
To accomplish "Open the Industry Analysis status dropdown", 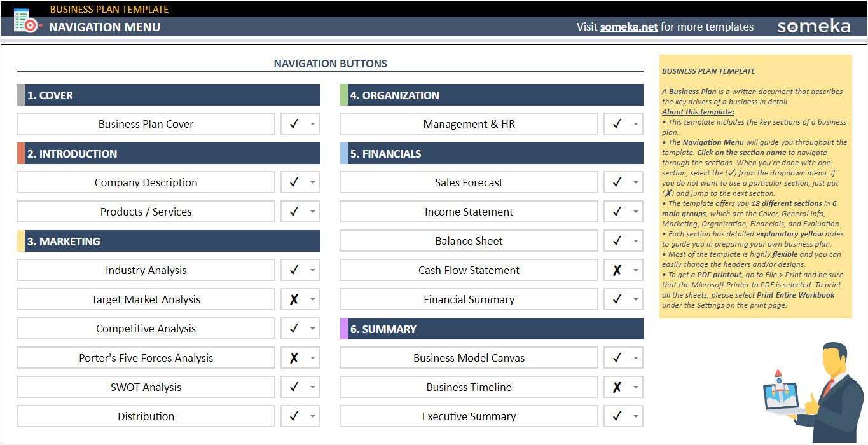I will point(312,271).
